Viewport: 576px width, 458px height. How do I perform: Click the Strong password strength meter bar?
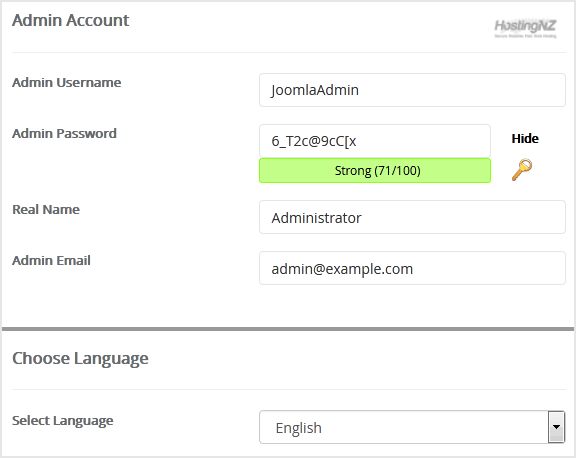coord(375,170)
